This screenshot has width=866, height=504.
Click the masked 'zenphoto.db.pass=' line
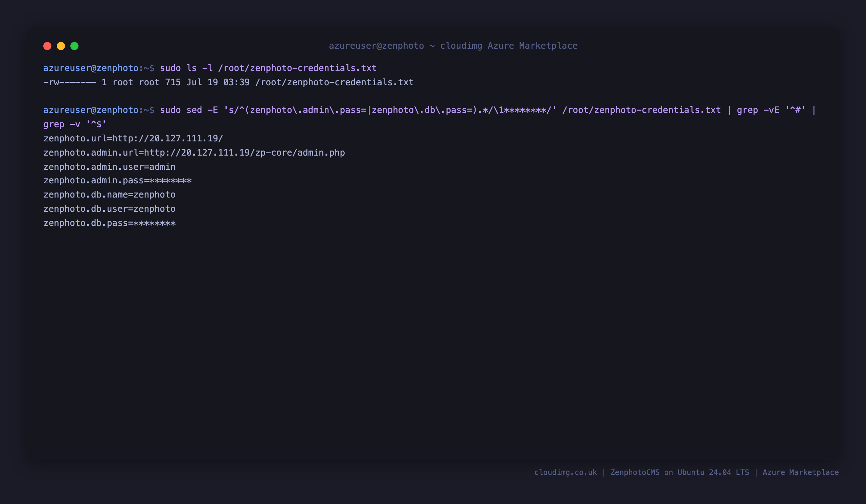pyautogui.click(x=110, y=223)
